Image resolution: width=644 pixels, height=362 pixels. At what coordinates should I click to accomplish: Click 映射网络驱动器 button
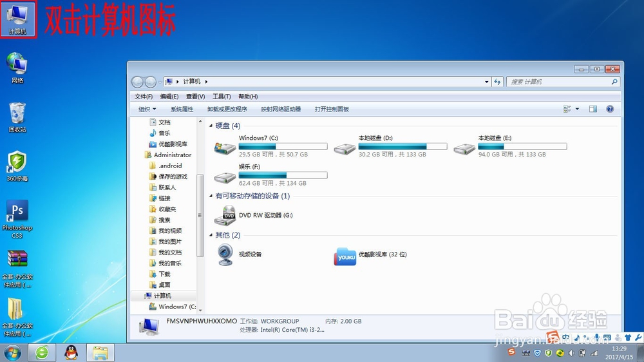281,109
